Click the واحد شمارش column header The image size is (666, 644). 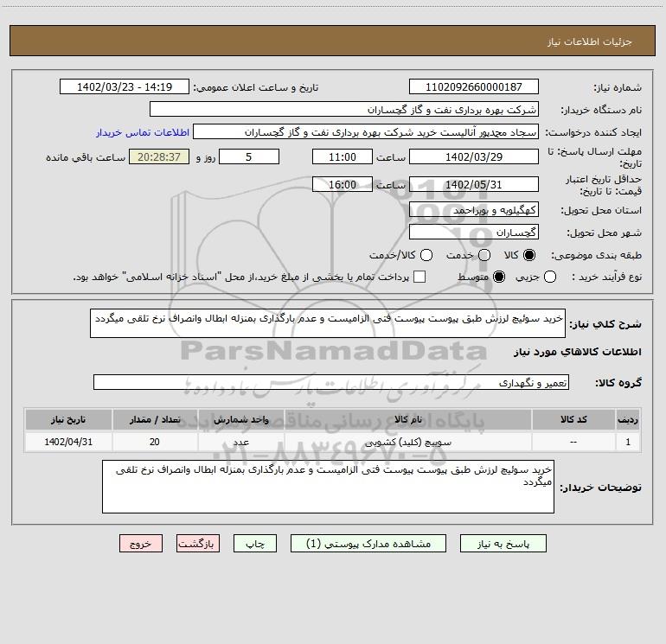[240, 419]
